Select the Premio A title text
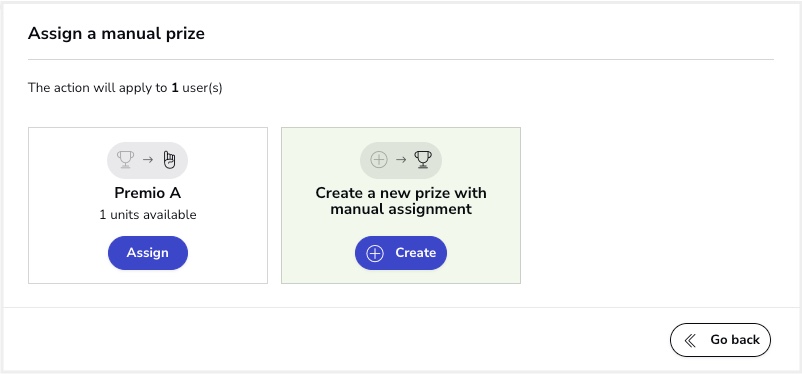Viewport: 802px width, 374px height. point(148,193)
